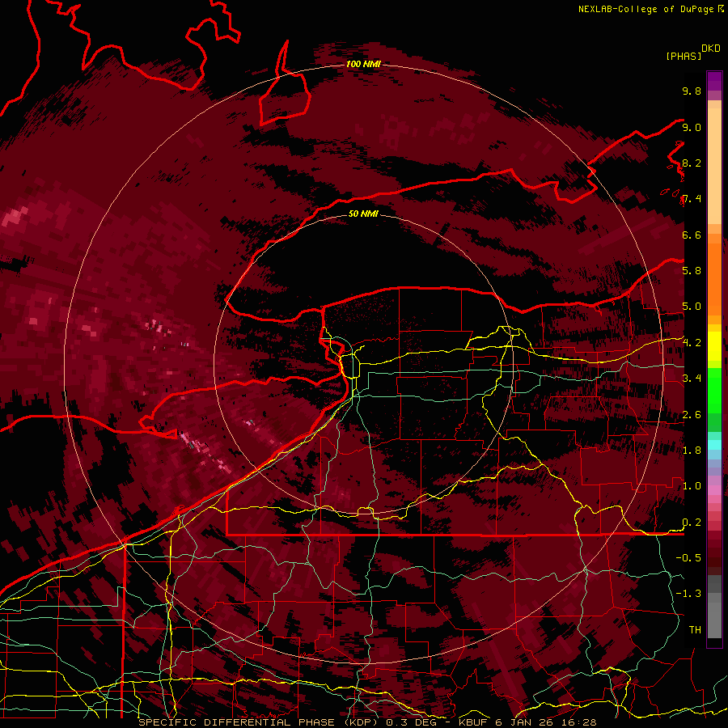The width and height of the screenshot is (728, 728).
Task: Click the 3.4 scale value
Action: (692, 378)
